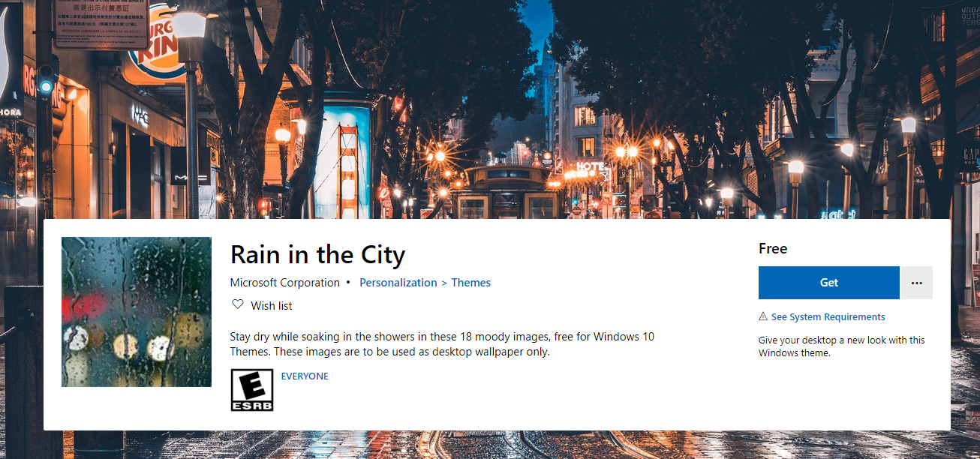Click the Wish list heart icon
This screenshot has height=459, width=980.
[238, 305]
